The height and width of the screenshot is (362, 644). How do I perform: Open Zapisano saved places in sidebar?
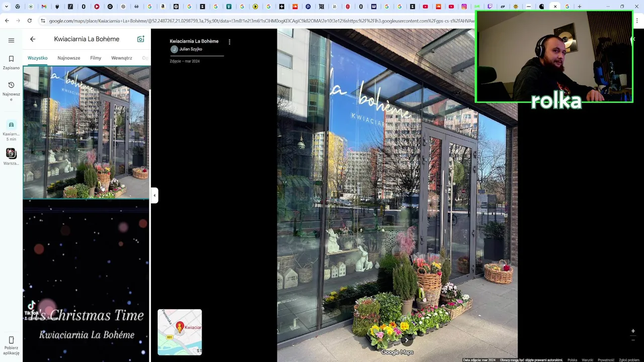pyautogui.click(x=11, y=62)
